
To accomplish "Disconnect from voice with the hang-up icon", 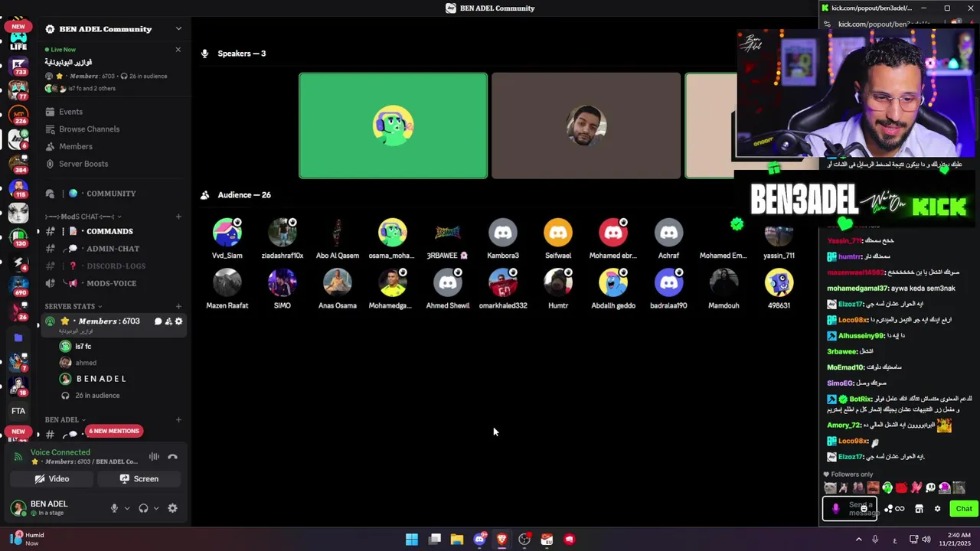I will point(172,457).
